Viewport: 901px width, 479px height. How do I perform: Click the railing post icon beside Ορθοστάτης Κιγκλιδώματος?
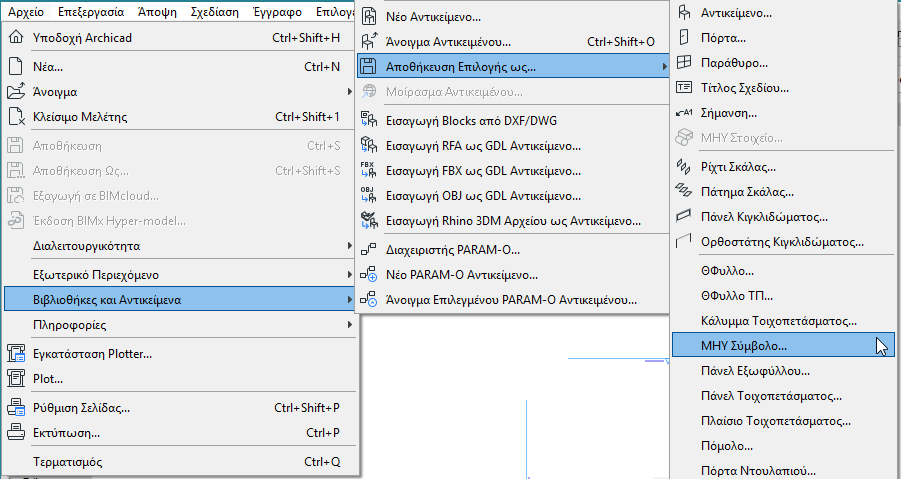684,242
